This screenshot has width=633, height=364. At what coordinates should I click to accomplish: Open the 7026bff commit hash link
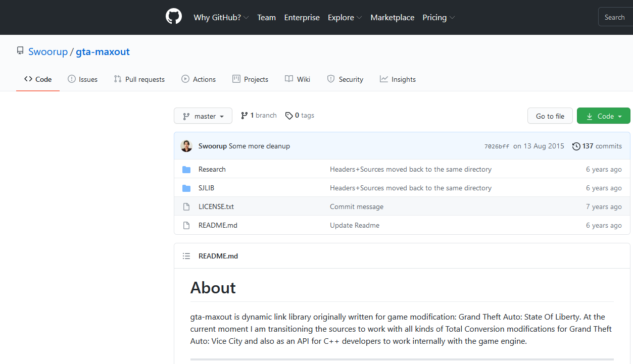pos(497,146)
